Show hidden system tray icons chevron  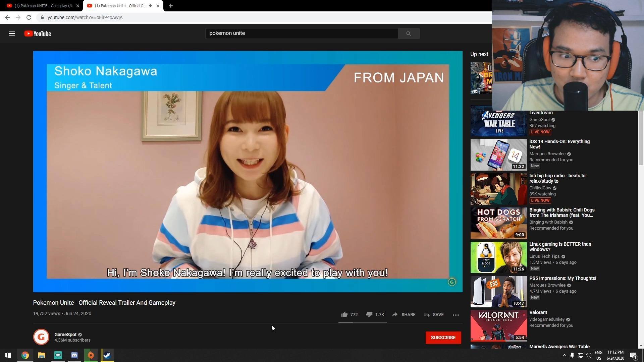click(564, 355)
